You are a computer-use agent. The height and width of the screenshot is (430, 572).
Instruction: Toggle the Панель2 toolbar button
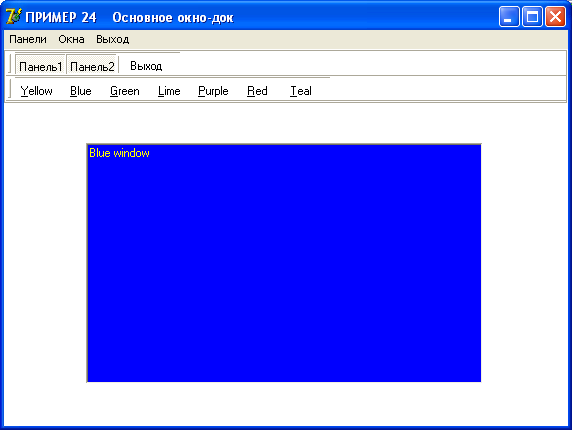click(x=92, y=66)
